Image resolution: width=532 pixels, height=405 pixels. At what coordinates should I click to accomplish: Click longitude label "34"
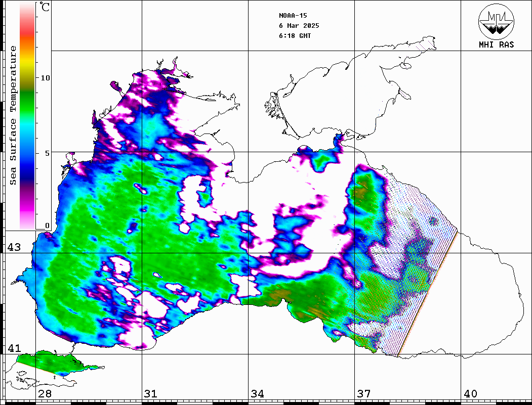(x=258, y=394)
